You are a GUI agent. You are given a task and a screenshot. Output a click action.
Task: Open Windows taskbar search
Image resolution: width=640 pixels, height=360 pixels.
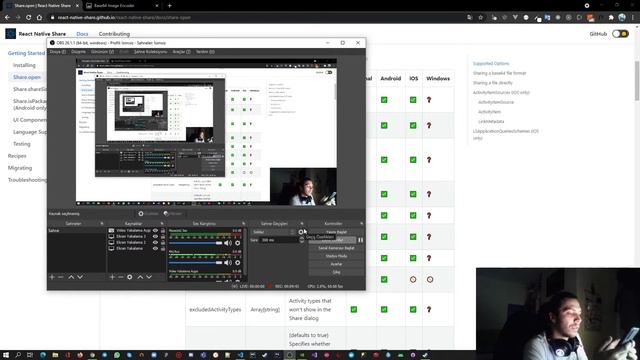click(18, 355)
